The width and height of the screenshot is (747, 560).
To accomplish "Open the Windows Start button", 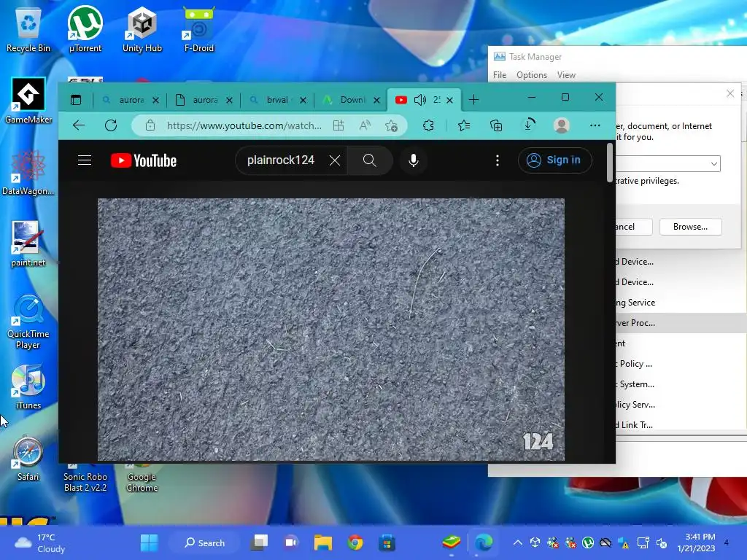I will [x=149, y=542].
